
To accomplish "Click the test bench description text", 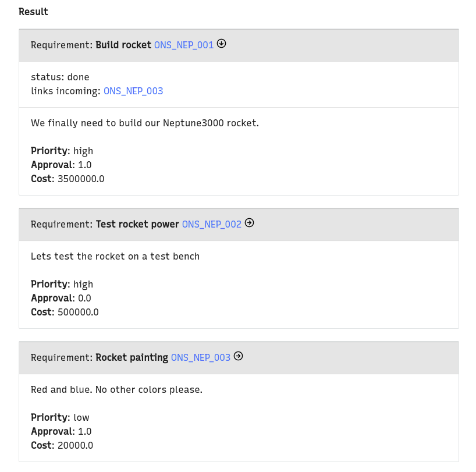I will pos(115,256).
